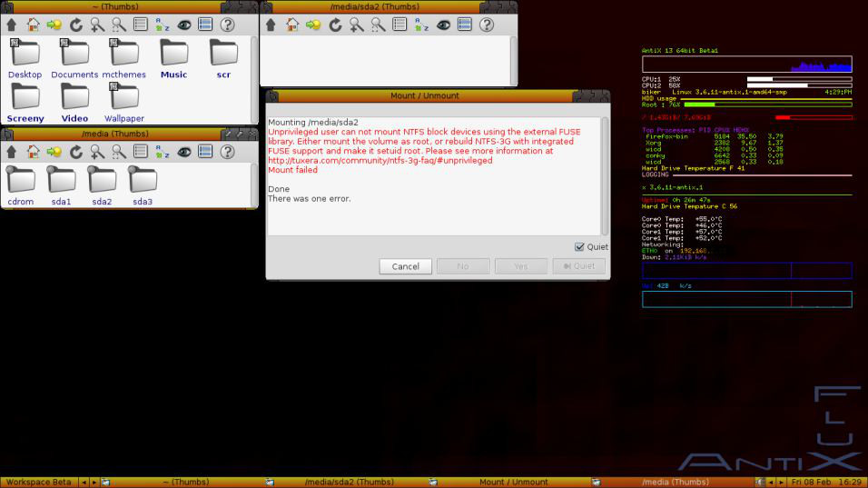Change sort order in /media window

tap(163, 151)
